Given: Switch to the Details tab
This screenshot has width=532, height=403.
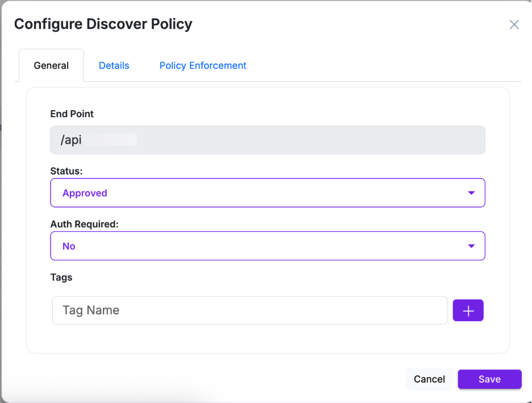Looking at the screenshot, I should 114,65.
